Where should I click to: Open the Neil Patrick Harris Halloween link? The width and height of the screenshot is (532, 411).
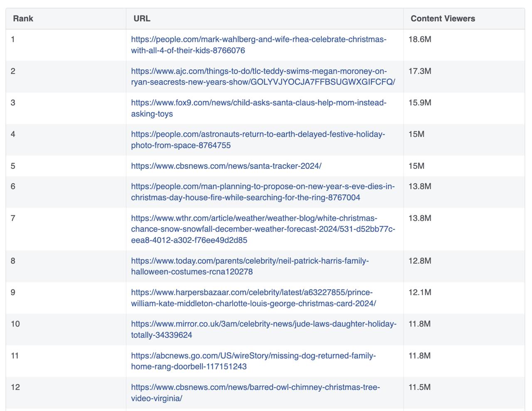pos(250,261)
